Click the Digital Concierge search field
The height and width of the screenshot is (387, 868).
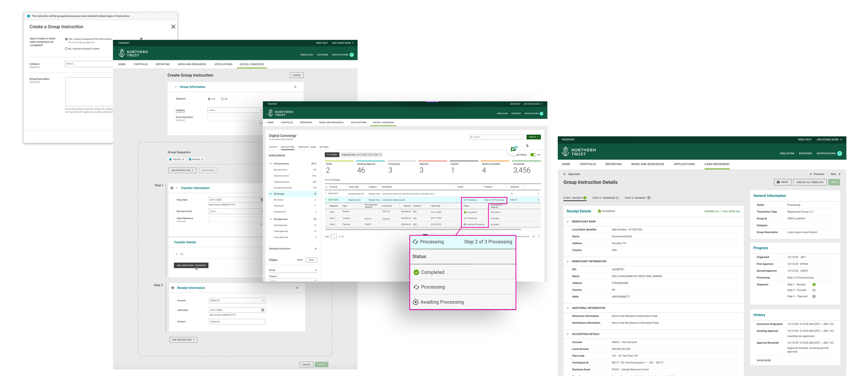496,137
